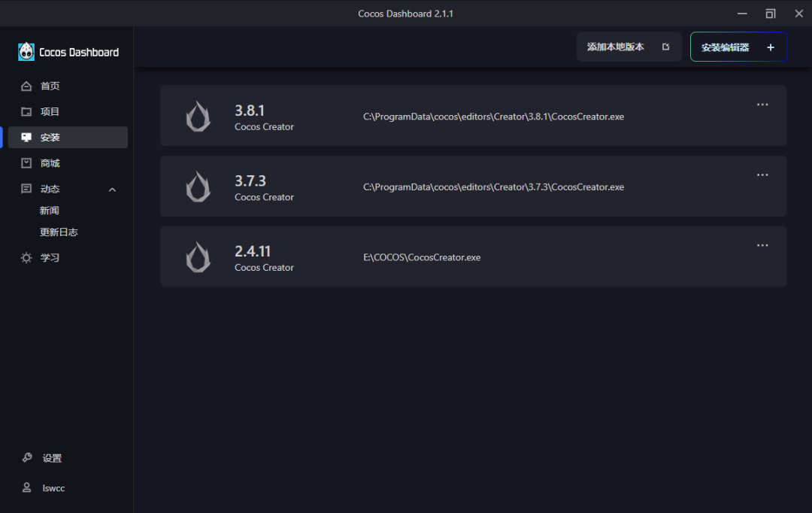
Task: Click 添加本地版本 button
Action: (629, 47)
